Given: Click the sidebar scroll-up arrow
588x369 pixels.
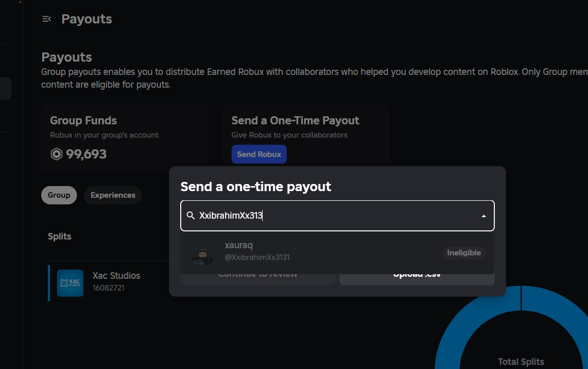Looking at the screenshot, I should 20,2.
